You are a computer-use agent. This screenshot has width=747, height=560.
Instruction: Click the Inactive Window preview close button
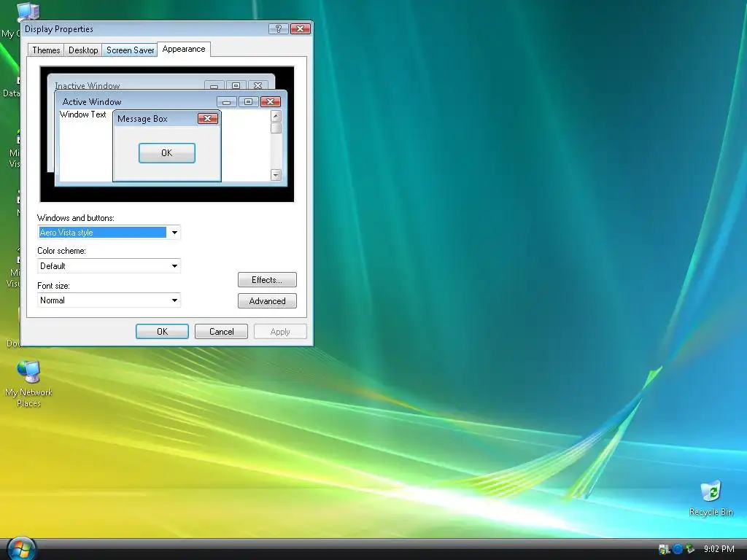coord(258,85)
